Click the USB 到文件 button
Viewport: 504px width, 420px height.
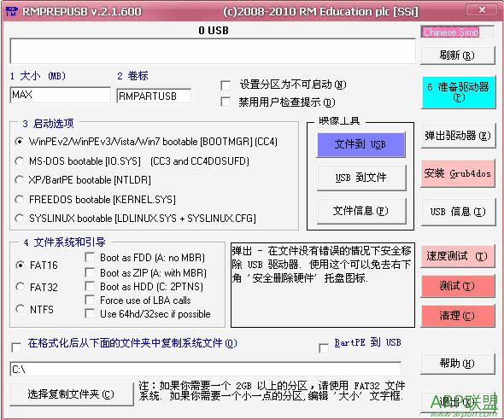tap(361, 178)
